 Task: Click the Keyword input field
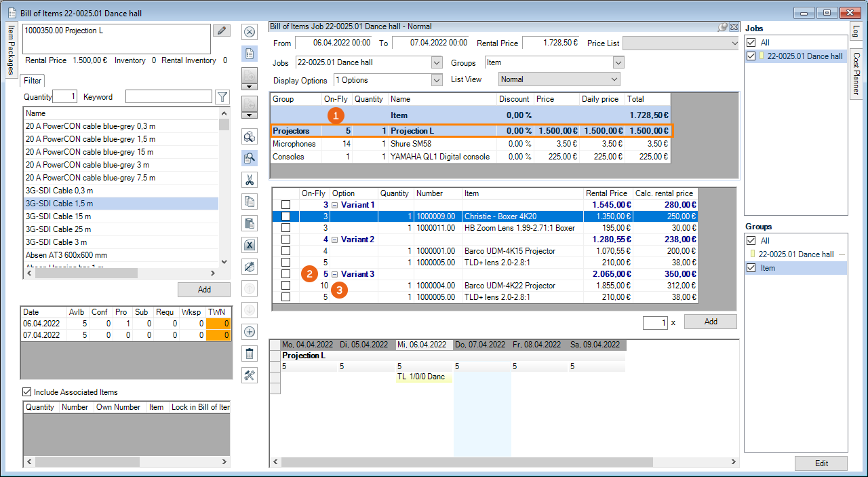click(168, 97)
